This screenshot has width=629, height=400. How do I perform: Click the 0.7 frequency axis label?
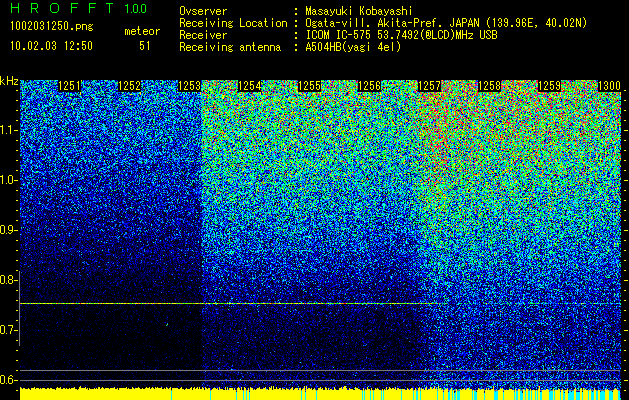pyautogui.click(x=8, y=330)
